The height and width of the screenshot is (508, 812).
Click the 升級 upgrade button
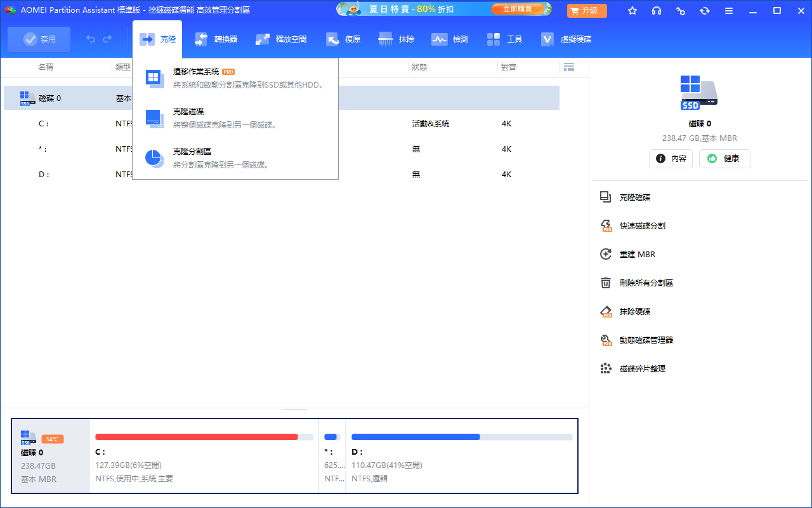pos(587,11)
